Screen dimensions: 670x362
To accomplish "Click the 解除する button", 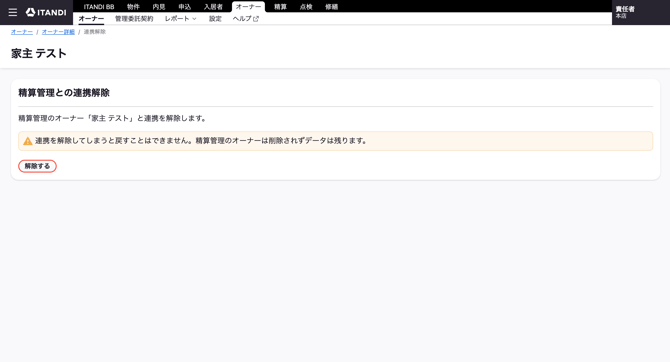I will click(x=37, y=166).
